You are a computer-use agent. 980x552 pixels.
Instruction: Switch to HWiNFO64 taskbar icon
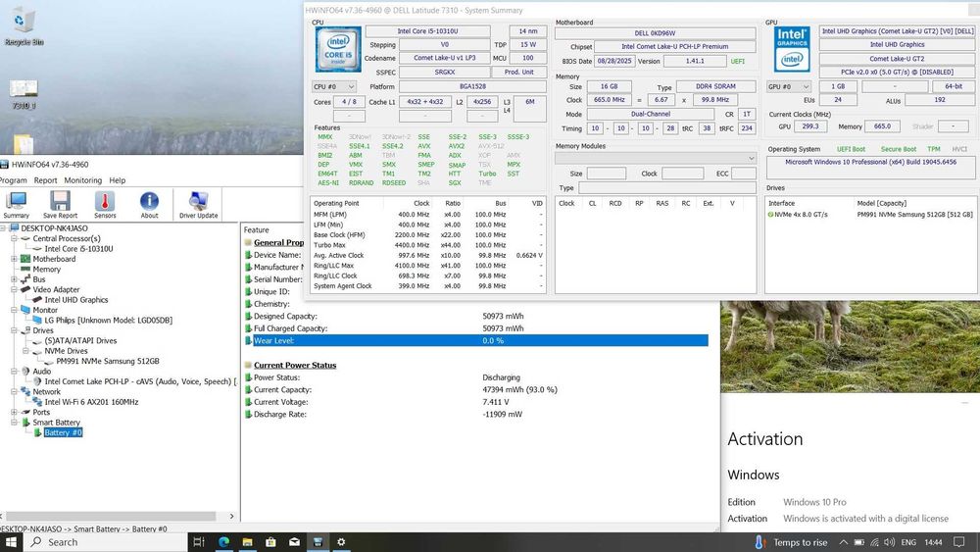coord(318,542)
